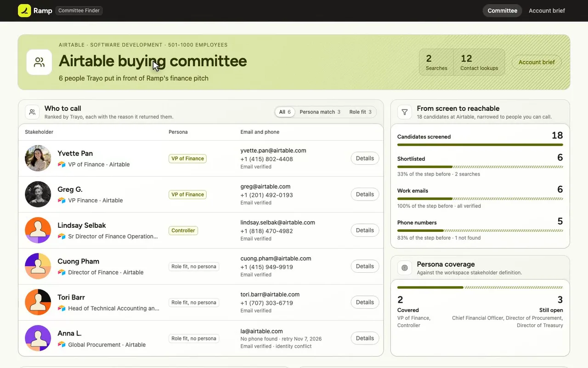588x368 pixels.
Task: Click Greg G.'s profile photo
Action: pyautogui.click(x=38, y=194)
